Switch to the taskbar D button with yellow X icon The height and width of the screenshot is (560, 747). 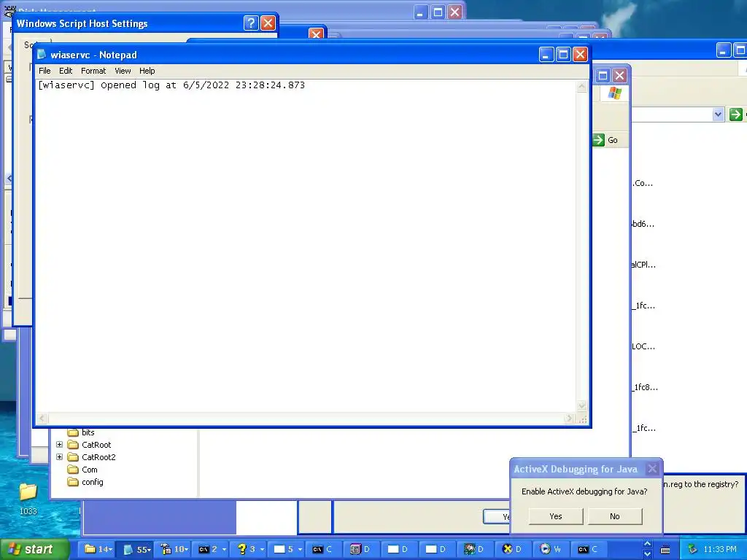(x=513, y=550)
